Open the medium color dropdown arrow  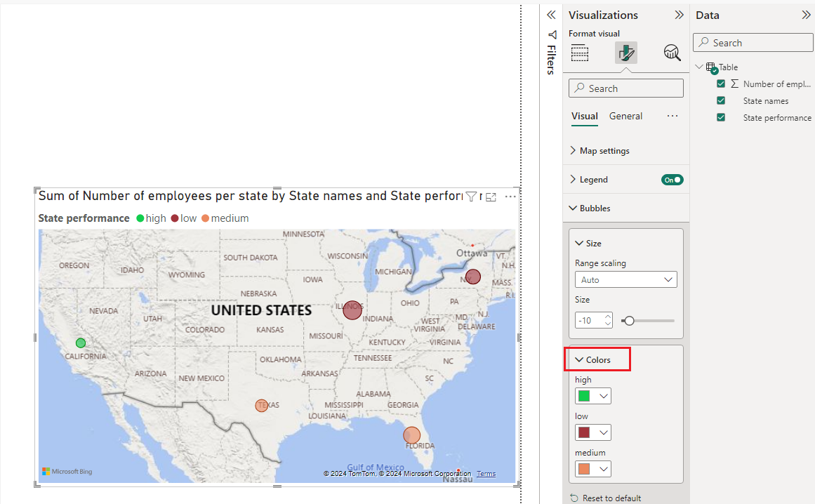(604, 469)
